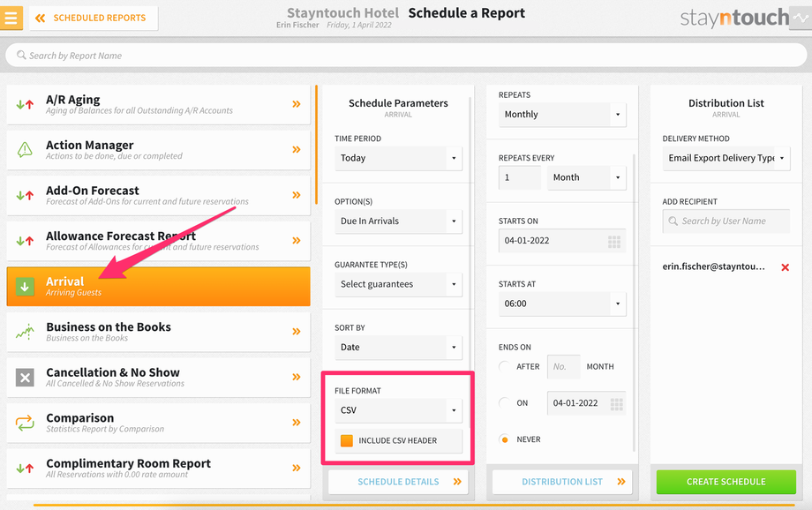Click the Starts On date field
This screenshot has width=812, height=510.
point(562,241)
